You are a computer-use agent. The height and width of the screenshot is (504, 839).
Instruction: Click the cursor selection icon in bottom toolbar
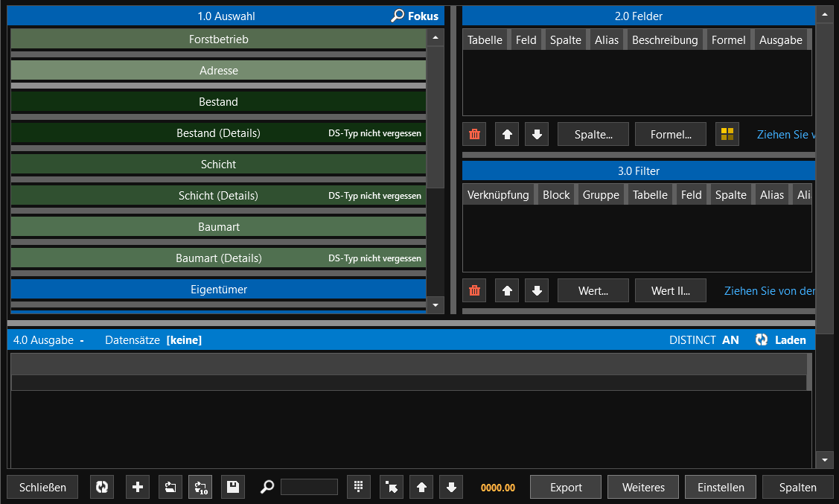pos(392,487)
